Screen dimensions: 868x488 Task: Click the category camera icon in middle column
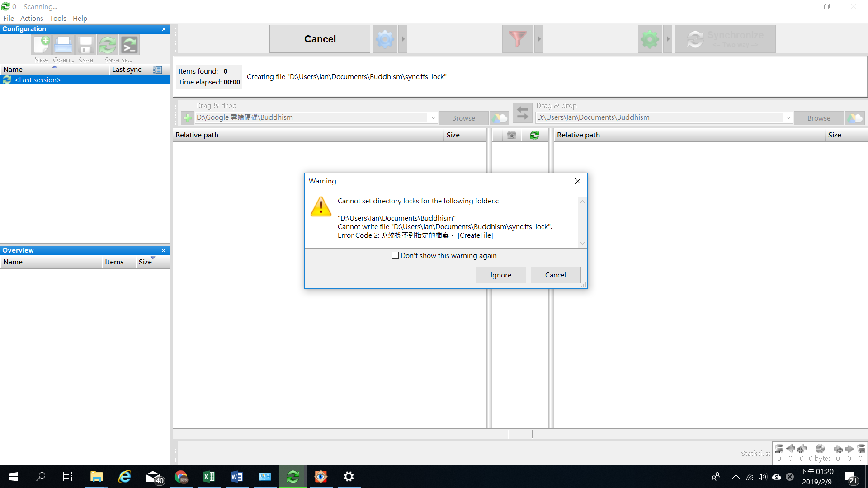pyautogui.click(x=511, y=135)
